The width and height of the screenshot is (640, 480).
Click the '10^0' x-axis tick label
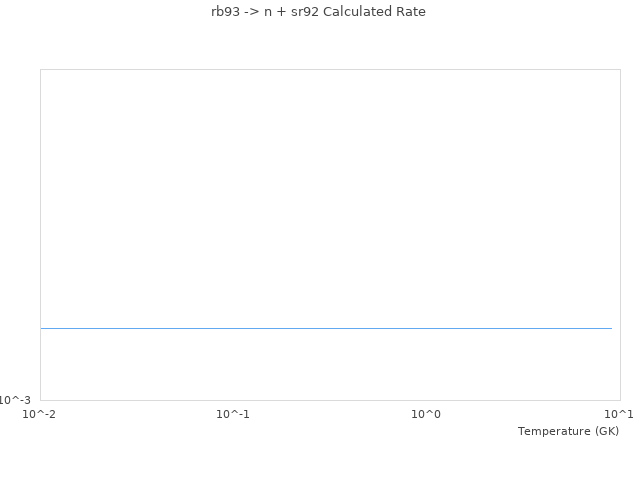click(426, 414)
